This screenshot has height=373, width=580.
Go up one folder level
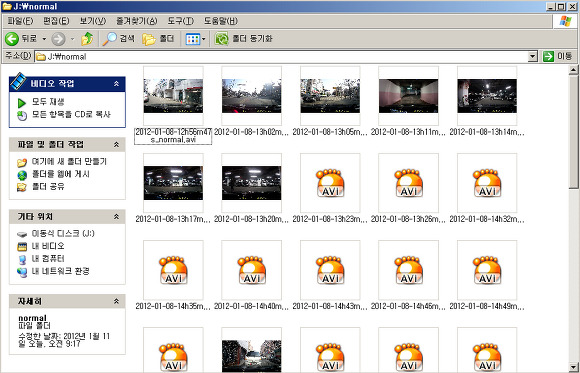tap(87, 38)
